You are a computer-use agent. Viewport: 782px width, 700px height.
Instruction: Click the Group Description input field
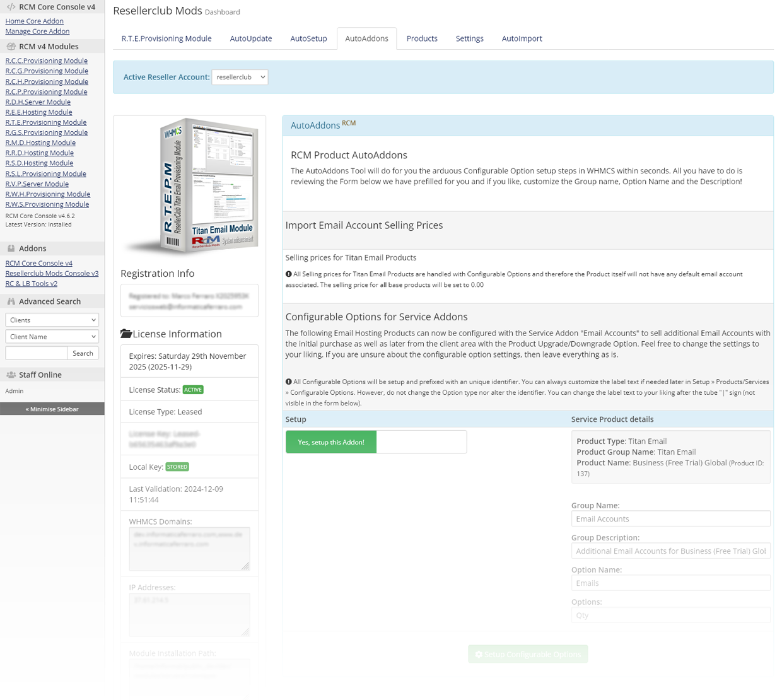click(671, 551)
